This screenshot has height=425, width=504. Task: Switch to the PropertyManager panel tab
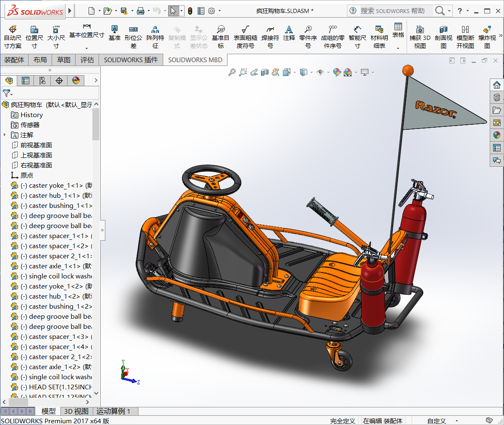click(26, 80)
